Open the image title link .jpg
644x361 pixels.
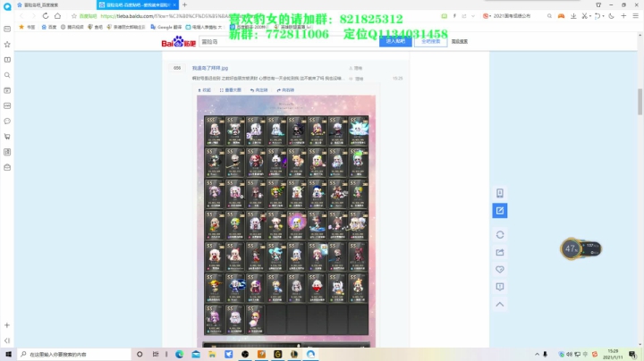[x=210, y=68]
